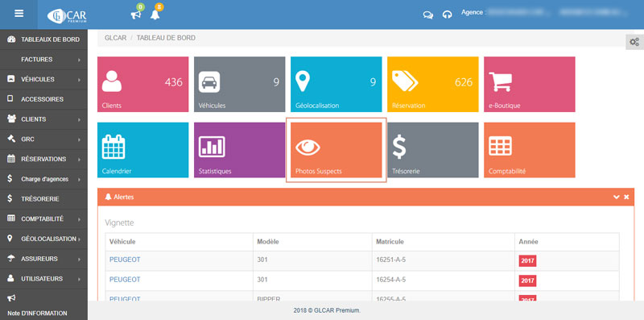Open the Calendrier tile

pyautogui.click(x=143, y=150)
